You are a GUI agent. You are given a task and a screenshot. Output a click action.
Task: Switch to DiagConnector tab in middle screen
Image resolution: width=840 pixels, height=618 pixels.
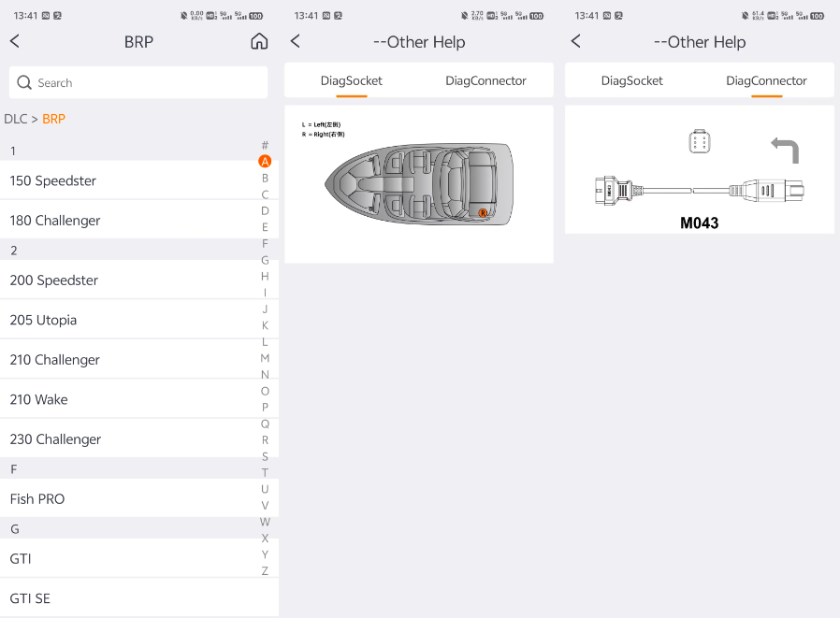485,80
